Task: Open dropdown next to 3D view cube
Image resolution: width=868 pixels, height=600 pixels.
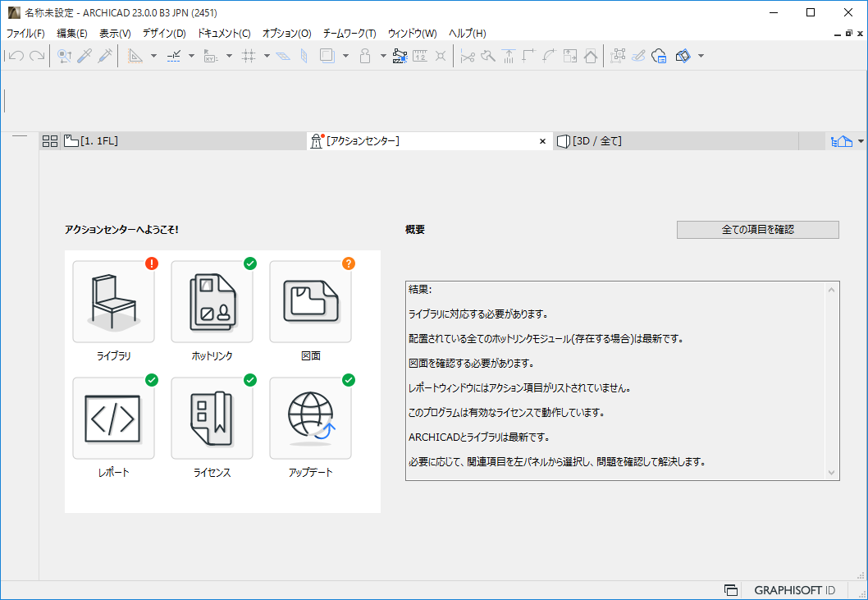Action: click(701, 56)
